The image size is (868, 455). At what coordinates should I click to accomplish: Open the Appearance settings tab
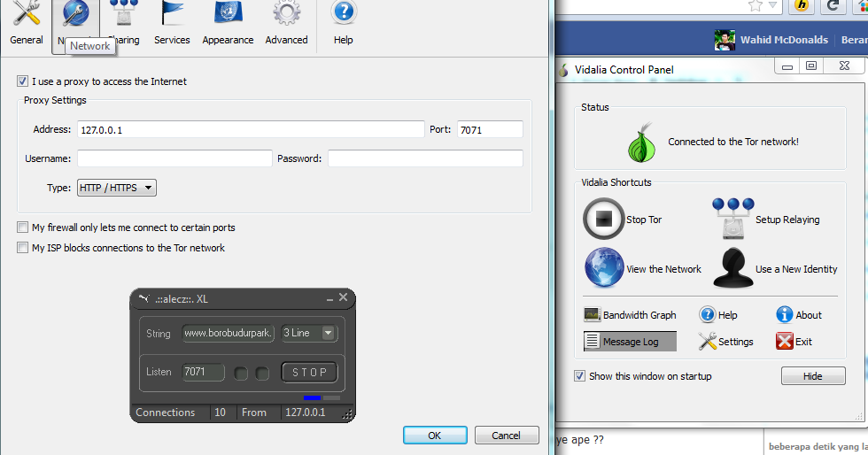(228, 23)
